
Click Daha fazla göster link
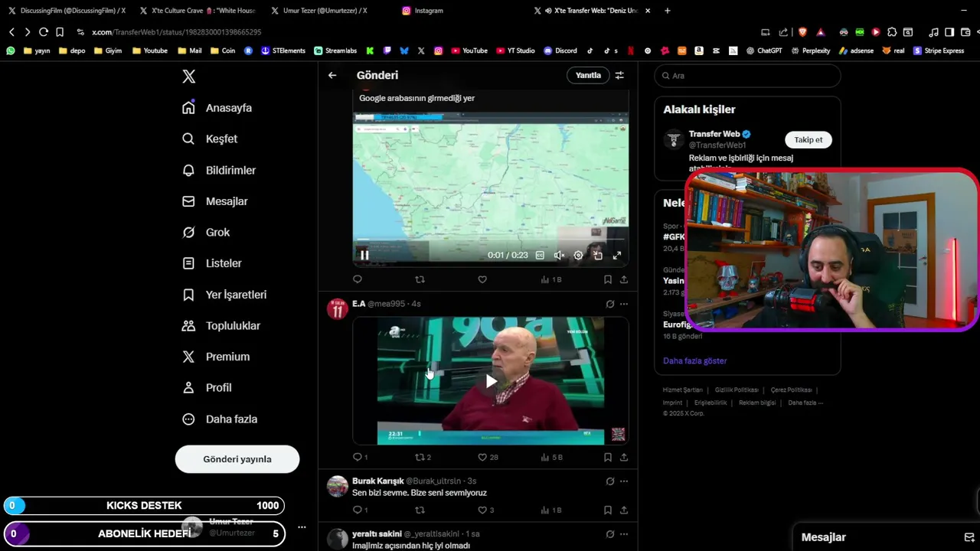coord(695,360)
